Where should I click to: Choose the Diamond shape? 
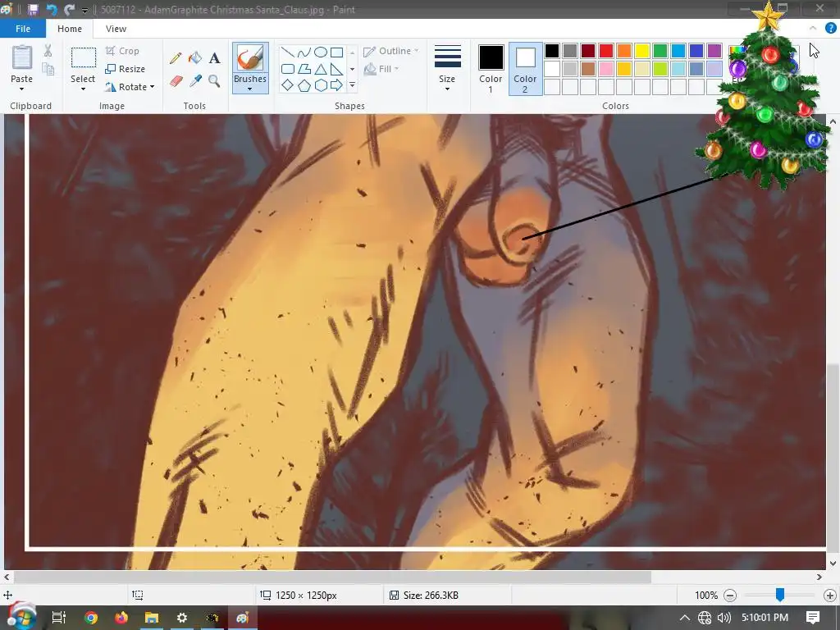pyautogui.click(x=288, y=85)
